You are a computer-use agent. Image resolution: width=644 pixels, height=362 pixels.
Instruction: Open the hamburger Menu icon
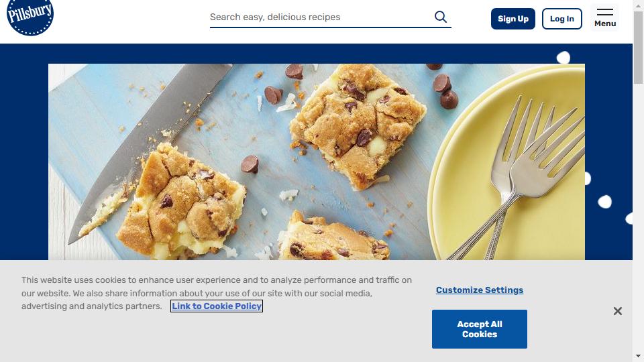tap(605, 12)
